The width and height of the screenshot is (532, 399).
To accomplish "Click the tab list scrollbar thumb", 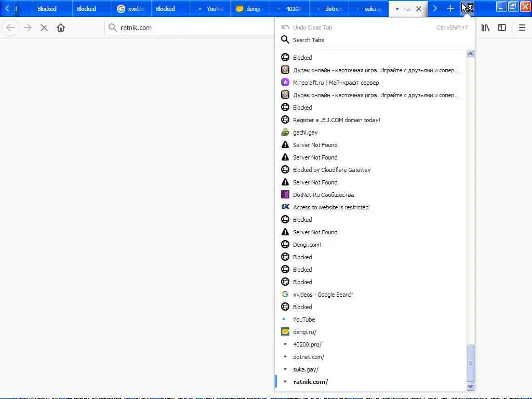I will tap(470, 363).
